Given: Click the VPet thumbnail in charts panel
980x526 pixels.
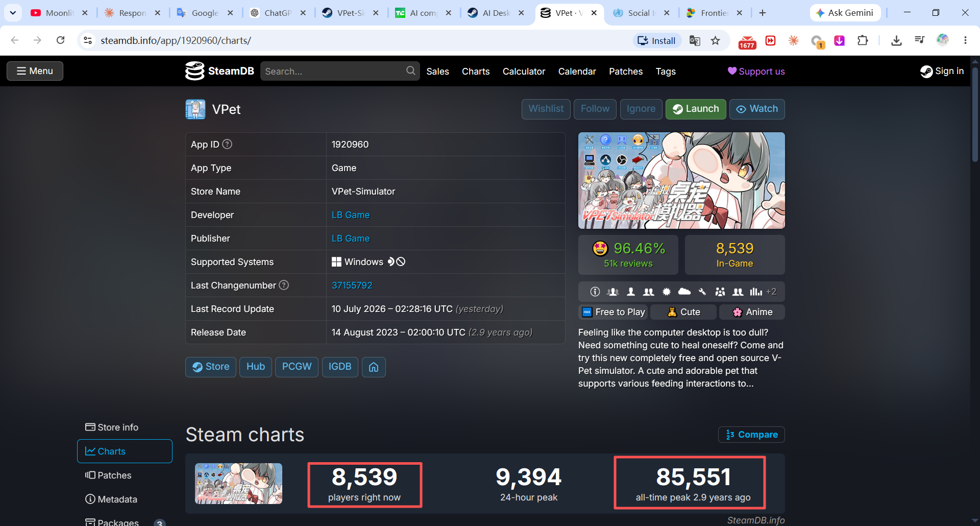Looking at the screenshot, I should 238,484.
